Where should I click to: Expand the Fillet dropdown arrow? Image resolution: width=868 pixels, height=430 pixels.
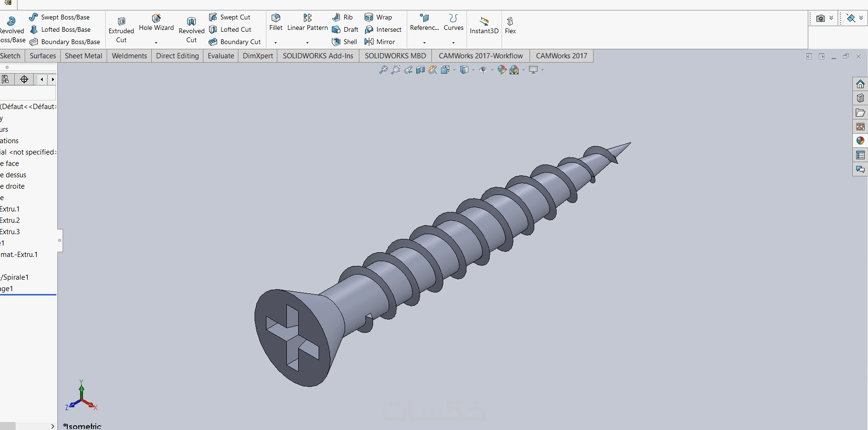tap(275, 43)
